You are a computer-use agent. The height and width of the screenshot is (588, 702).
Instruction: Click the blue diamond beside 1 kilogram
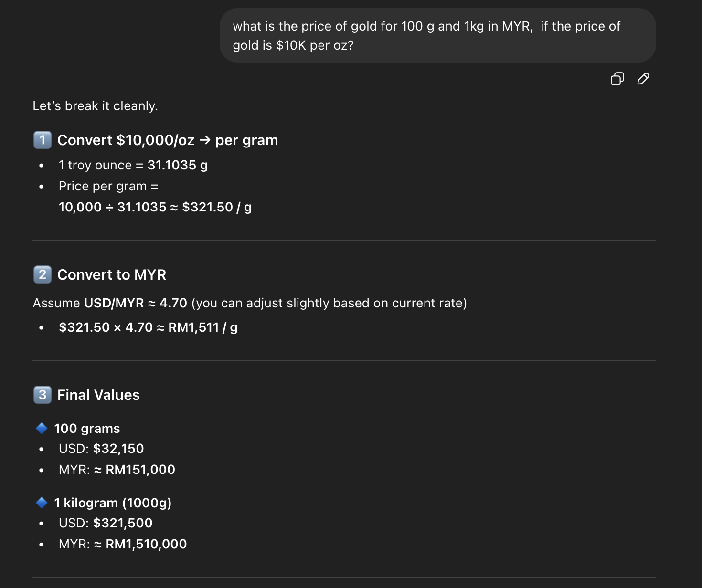(x=42, y=503)
